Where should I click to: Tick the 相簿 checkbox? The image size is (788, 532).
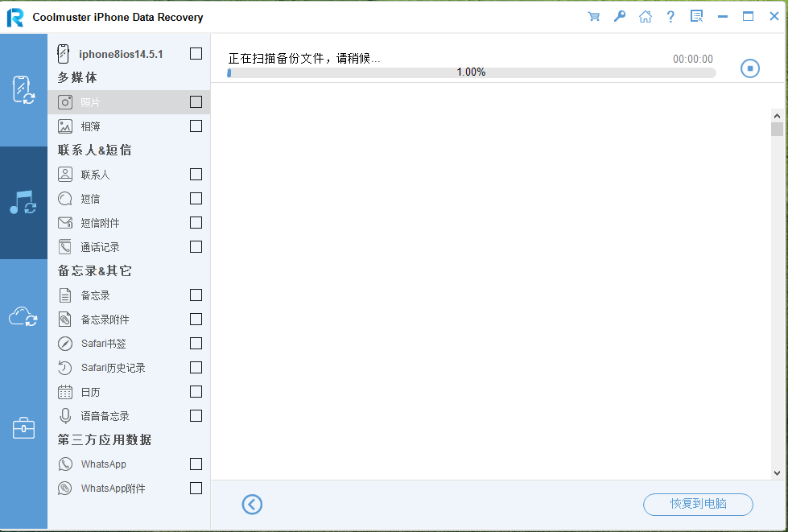(x=196, y=126)
